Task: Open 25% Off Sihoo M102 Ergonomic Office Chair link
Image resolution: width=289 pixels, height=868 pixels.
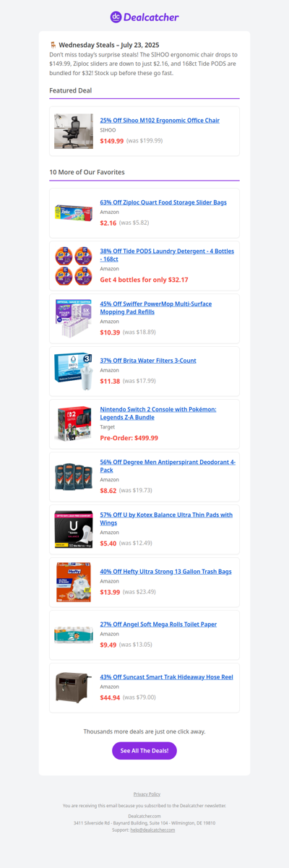Action: [x=160, y=121]
